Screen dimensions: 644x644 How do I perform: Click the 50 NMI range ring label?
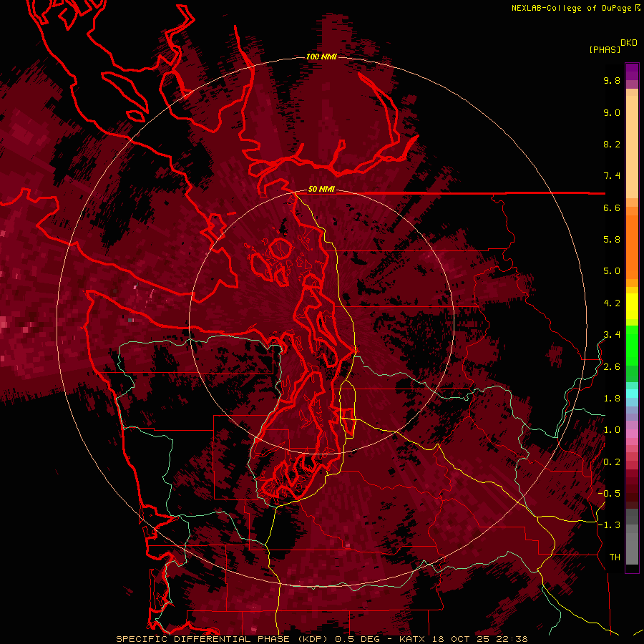(321, 189)
